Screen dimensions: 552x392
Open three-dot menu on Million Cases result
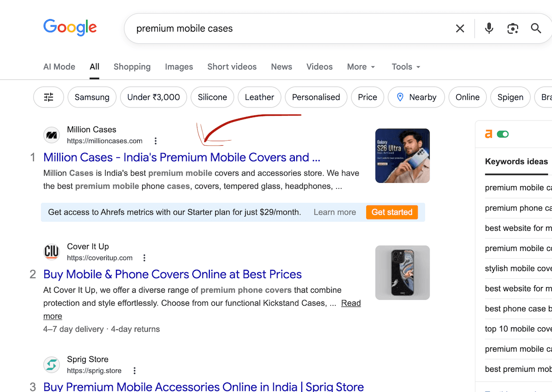pos(155,141)
